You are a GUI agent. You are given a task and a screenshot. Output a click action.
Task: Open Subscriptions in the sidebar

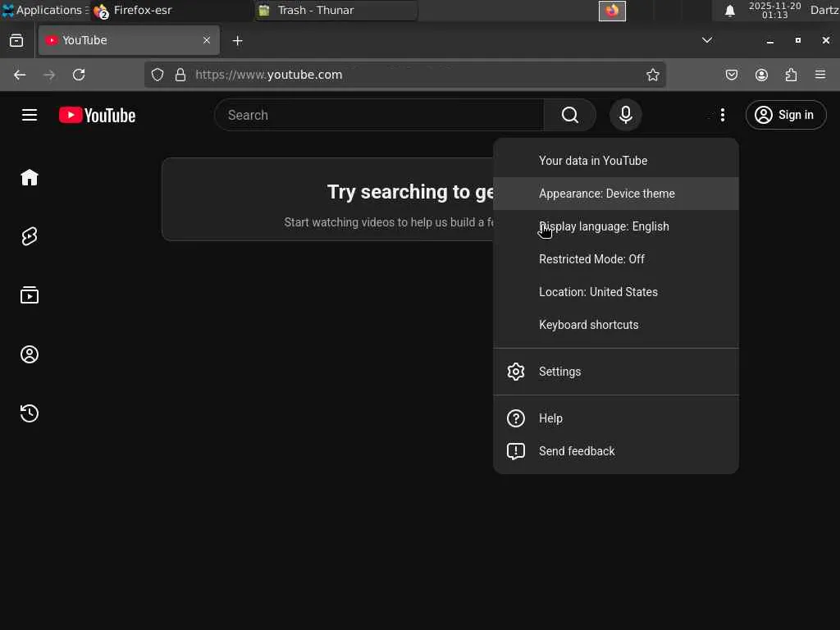30,295
